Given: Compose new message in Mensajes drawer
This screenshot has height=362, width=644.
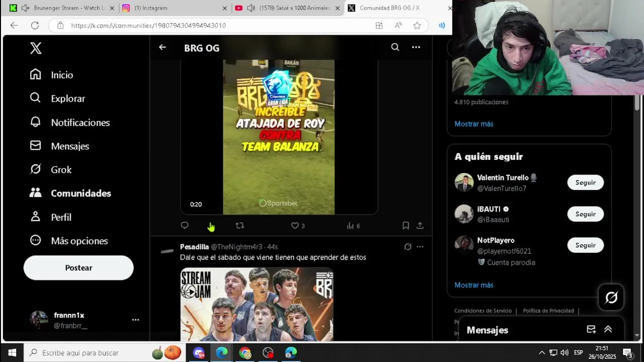Looking at the screenshot, I should tap(591, 329).
